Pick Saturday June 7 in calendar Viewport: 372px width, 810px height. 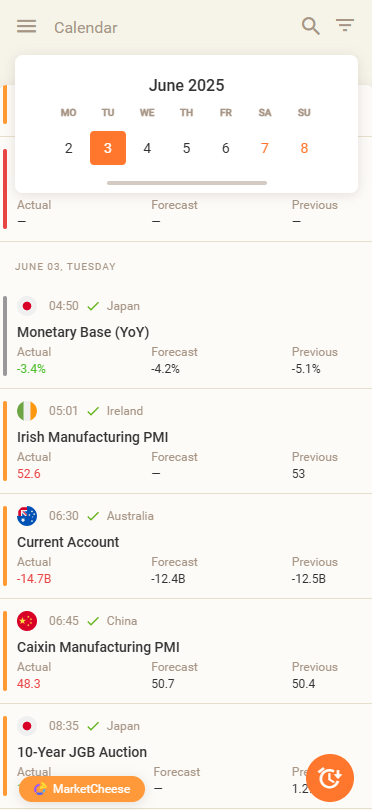[265, 148]
